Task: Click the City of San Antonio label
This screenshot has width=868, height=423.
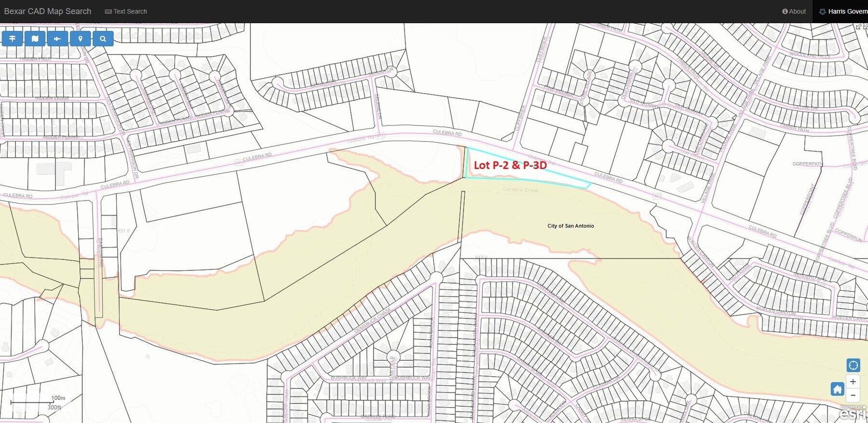Action: coord(570,226)
